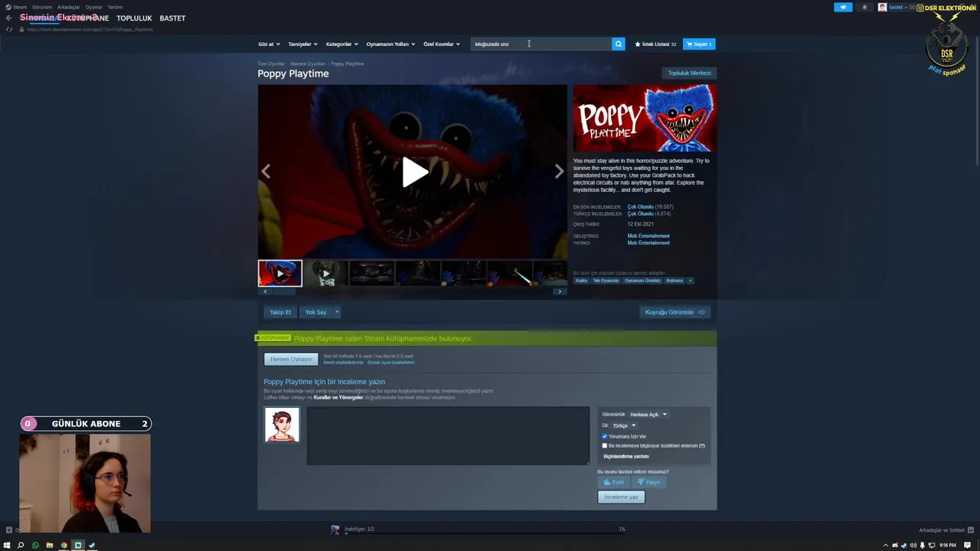The image size is (980, 551).
Task: Expand the Oynamanın Yolları dropdown
Action: [390, 44]
